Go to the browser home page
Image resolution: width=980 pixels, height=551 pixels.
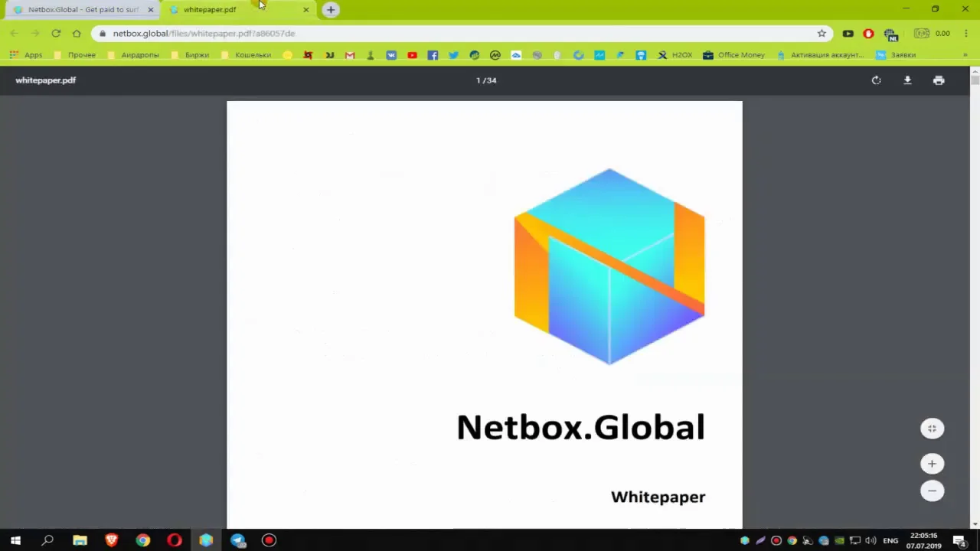click(x=77, y=34)
